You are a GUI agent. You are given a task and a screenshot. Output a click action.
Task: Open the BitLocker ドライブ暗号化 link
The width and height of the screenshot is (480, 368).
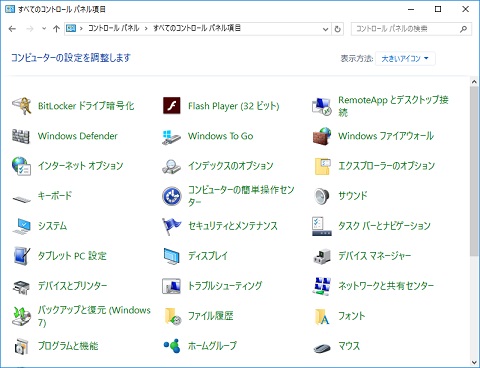[86, 106]
